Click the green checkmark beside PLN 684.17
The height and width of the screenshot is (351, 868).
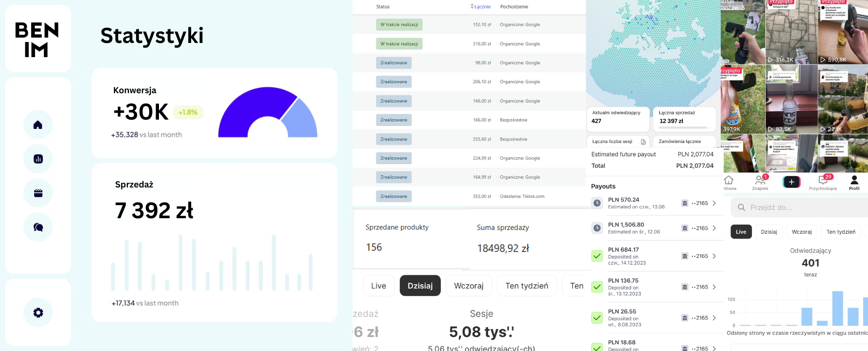coord(597,256)
